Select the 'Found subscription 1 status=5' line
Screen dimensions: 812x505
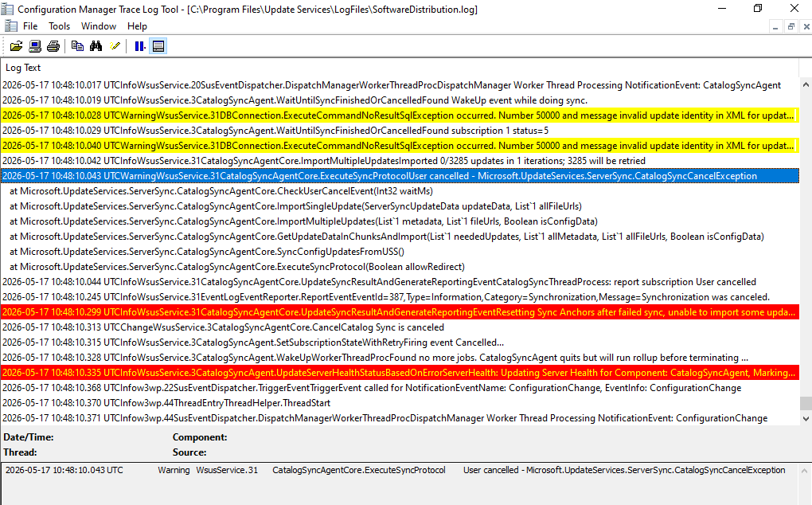coord(400,131)
